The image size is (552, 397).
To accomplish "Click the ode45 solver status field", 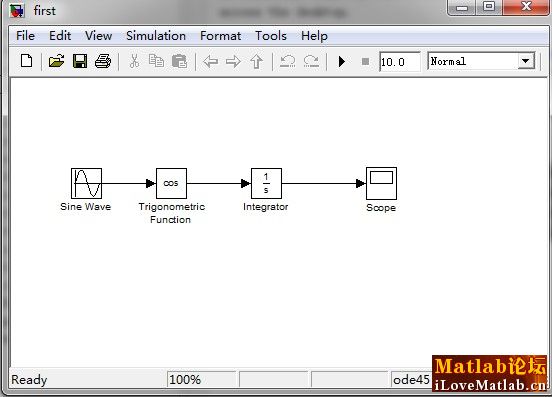I will pyautogui.click(x=411, y=379).
